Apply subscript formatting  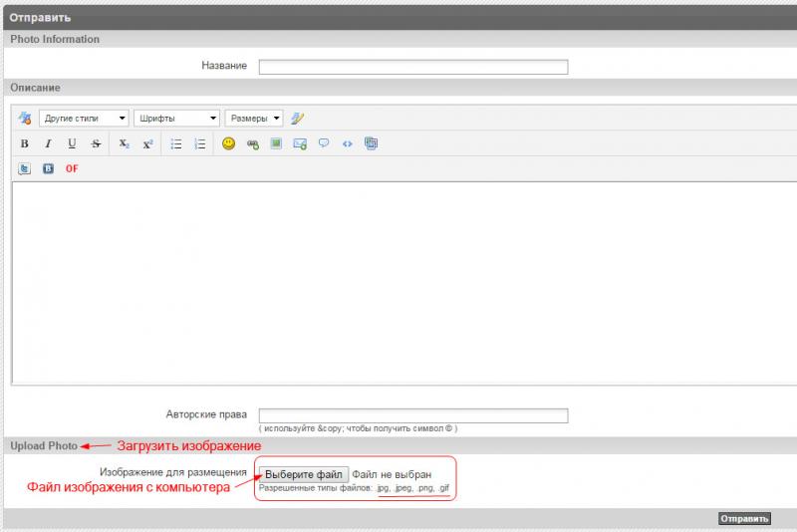[x=124, y=143]
